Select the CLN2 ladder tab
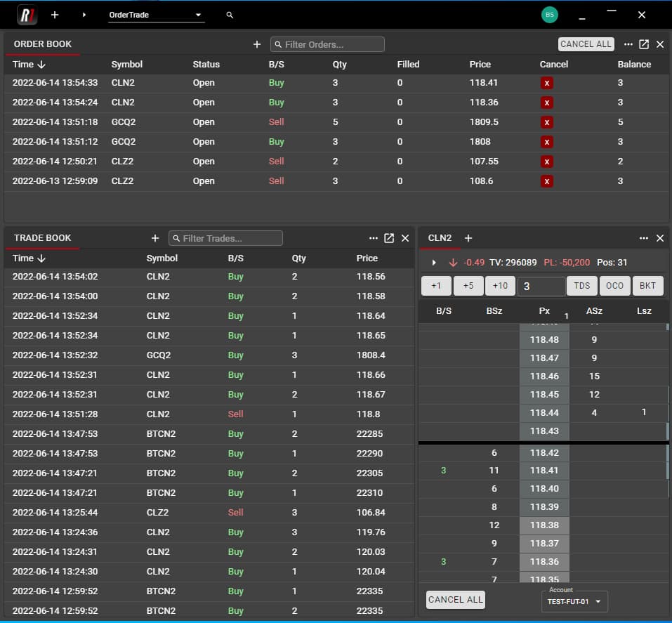The image size is (672, 623). (440, 238)
